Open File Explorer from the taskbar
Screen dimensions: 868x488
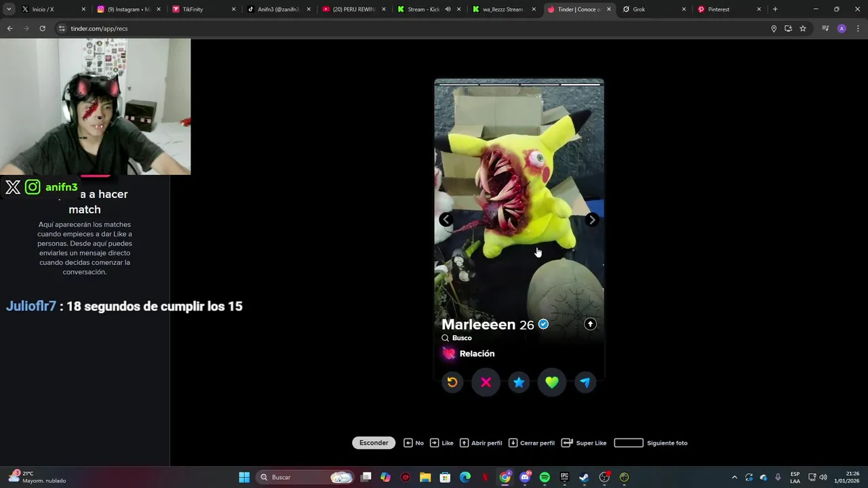[x=425, y=477]
